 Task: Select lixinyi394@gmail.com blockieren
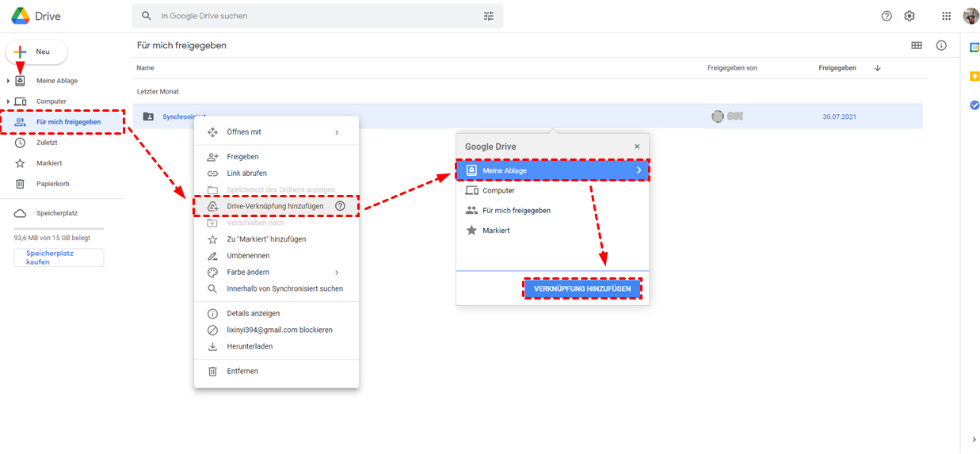tap(276, 330)
